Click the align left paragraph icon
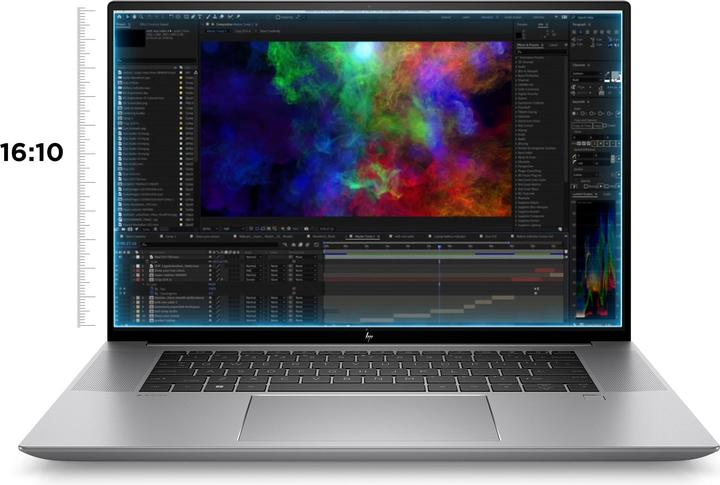Screen dimensions: 720x485 tap(574, 32)
